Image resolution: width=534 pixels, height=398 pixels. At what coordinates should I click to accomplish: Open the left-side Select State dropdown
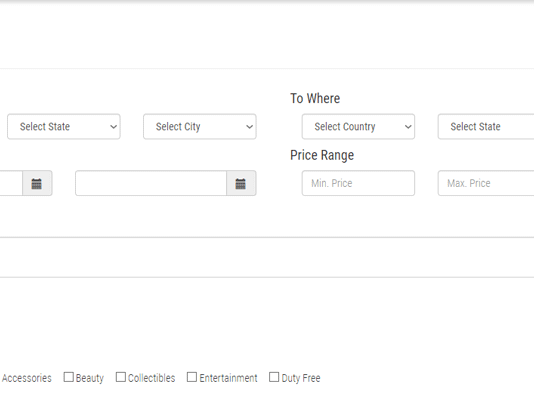(64, 127)
